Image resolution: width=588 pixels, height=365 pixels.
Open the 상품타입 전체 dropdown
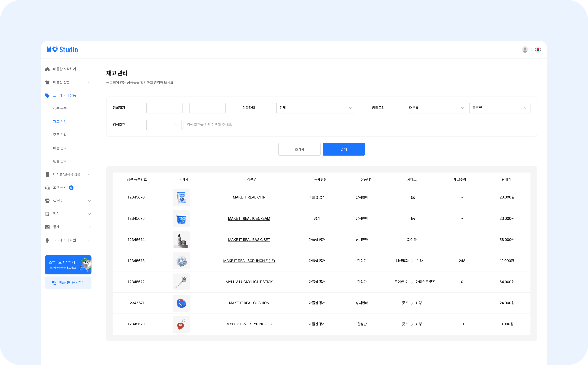pyautogui.click(x=315, y=108)
